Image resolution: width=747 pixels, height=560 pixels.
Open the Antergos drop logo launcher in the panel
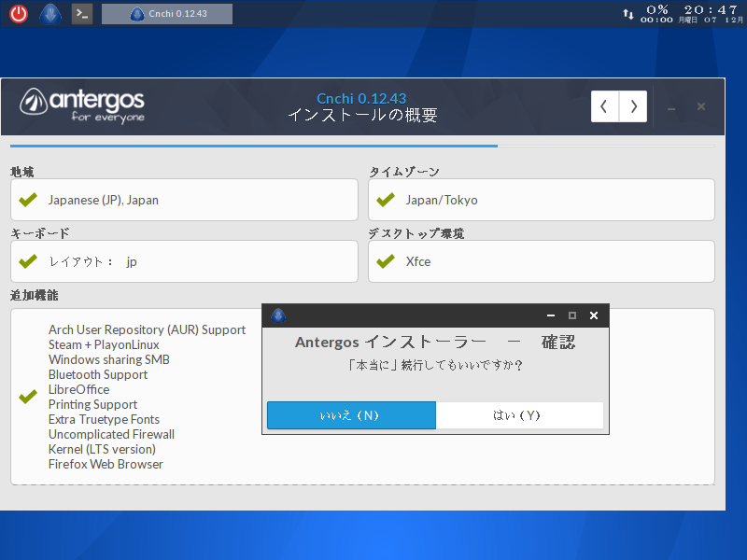[49, 13]
